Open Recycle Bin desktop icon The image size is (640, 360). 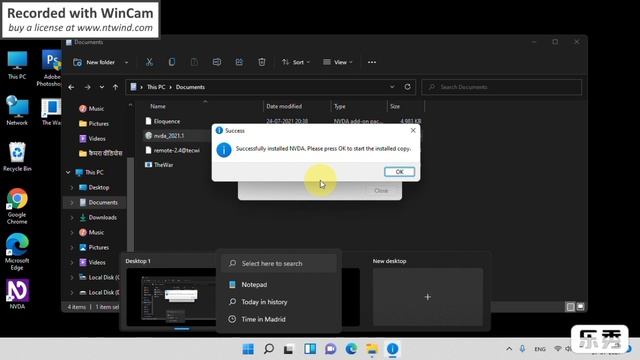coord(17,157)
